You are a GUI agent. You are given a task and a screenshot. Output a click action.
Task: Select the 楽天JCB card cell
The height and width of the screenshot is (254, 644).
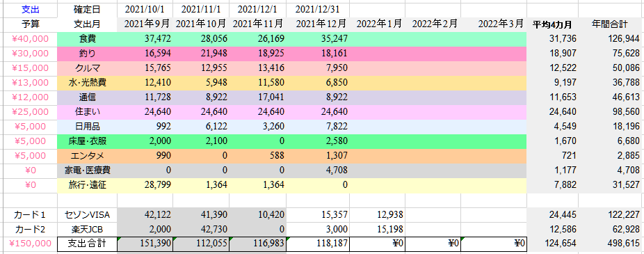coord(87,229)
